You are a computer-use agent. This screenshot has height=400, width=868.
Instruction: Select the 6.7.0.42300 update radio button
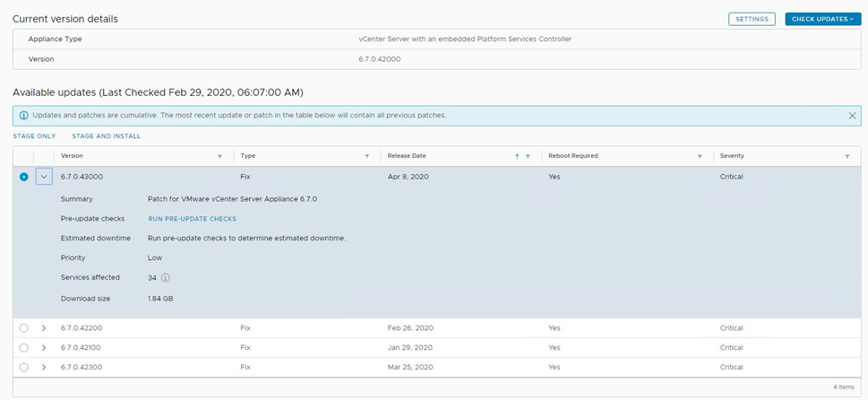(x=23, y=368)
